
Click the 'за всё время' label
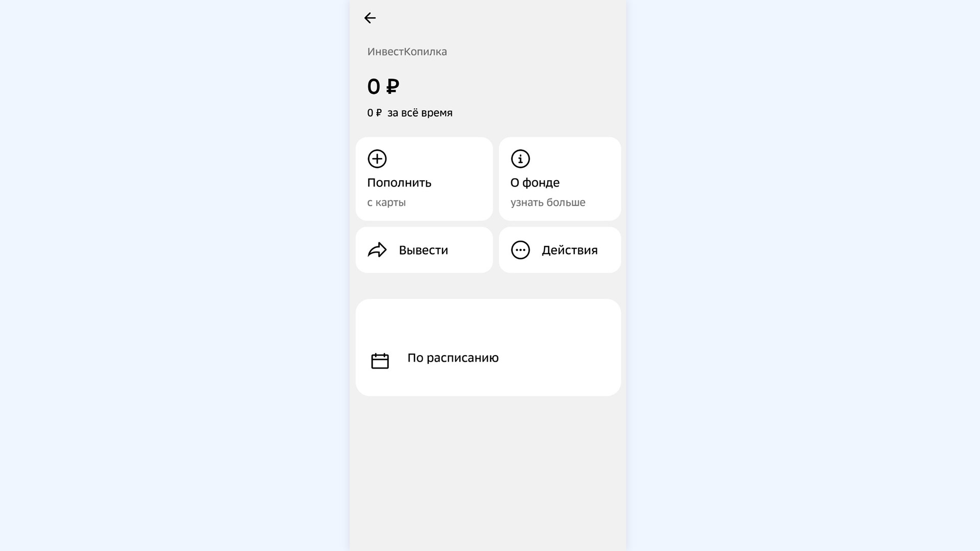click(420, 113)
